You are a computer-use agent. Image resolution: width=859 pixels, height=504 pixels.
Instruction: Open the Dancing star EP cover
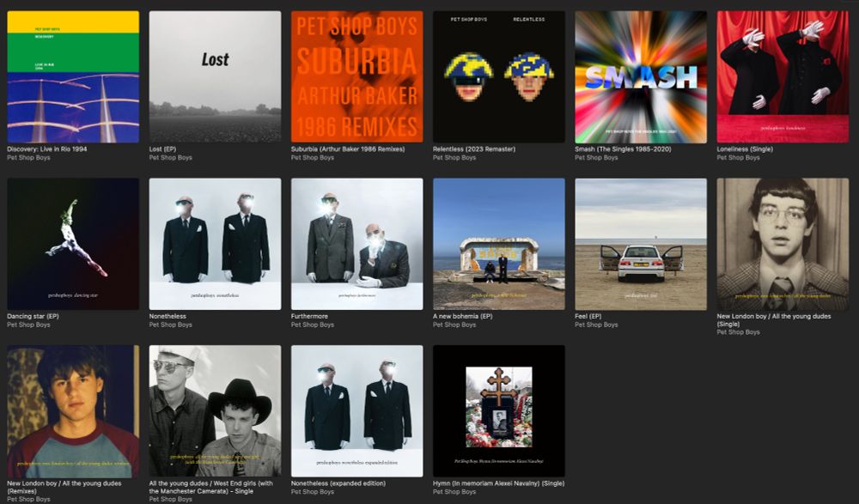click(x=73, y=244)
